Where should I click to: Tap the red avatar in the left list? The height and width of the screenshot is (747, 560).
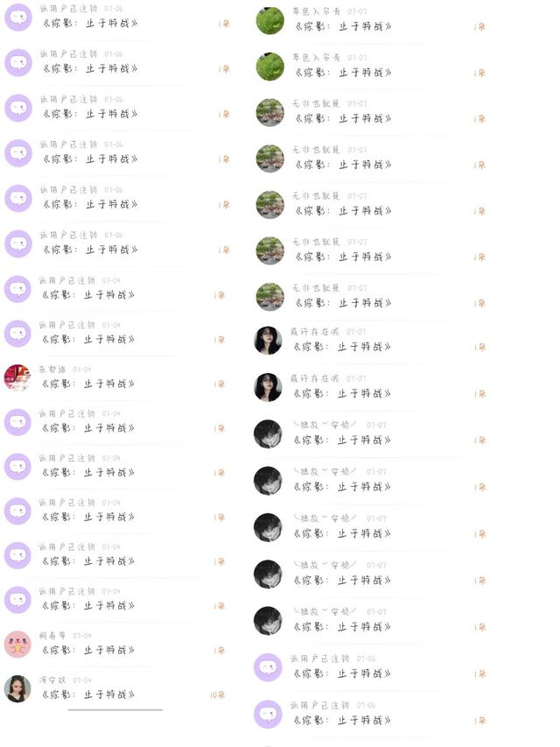click(x=17, y=377)
